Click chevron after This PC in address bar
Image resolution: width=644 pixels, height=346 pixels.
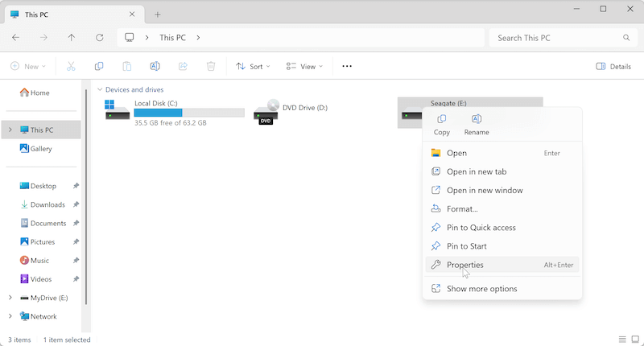coord(198,37)
